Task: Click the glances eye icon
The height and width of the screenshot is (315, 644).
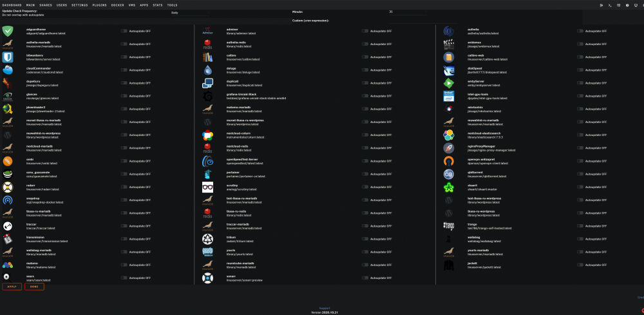Action: pos(8,97)
